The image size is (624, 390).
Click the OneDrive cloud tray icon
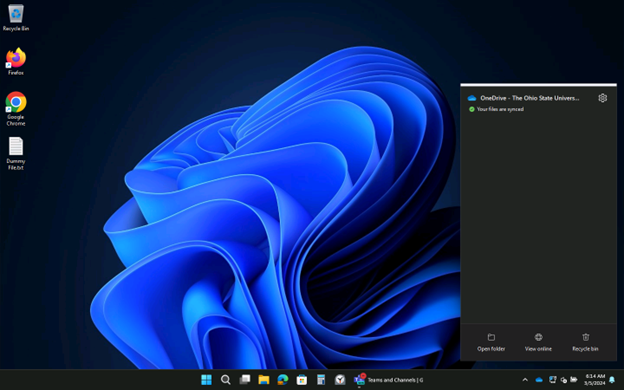pyautogui.click(x=539, y=380)
